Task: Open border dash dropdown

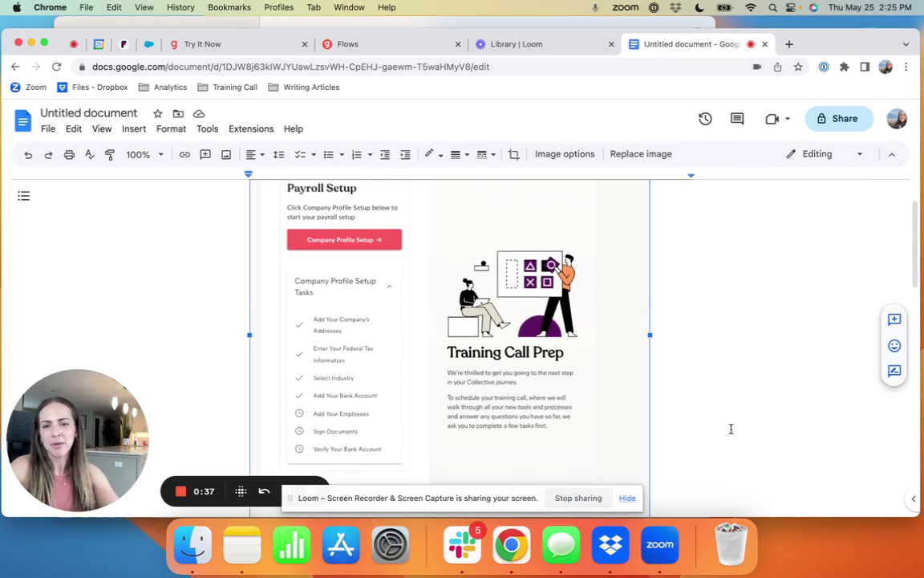Action: pyautogui.click(x=486, y=154)
